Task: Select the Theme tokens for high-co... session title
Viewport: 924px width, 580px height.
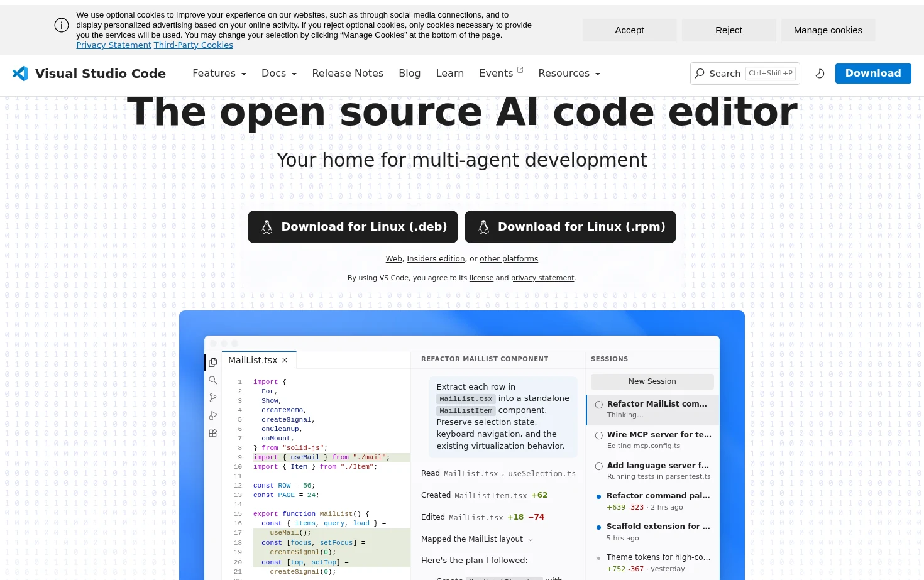Action: (x=659, y=557)
